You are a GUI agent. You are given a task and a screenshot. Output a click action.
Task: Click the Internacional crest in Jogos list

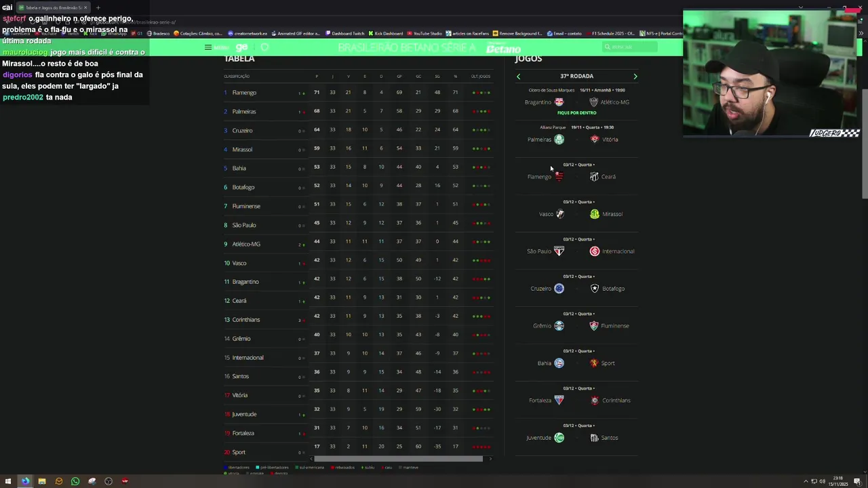[x=595, y=251]
